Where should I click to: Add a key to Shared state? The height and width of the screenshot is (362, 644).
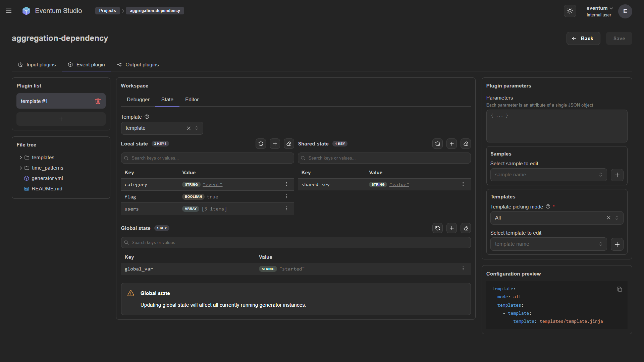tap(451, 144)
